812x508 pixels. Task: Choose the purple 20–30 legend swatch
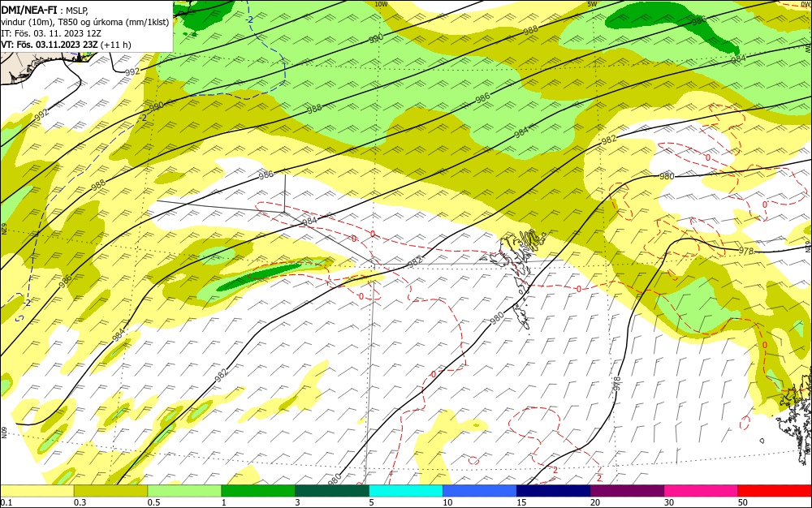(x=627, y=491)
